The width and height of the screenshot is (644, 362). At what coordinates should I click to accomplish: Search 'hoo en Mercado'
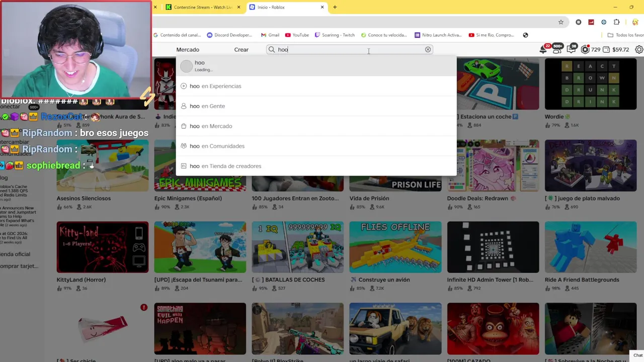coord(316,126)
